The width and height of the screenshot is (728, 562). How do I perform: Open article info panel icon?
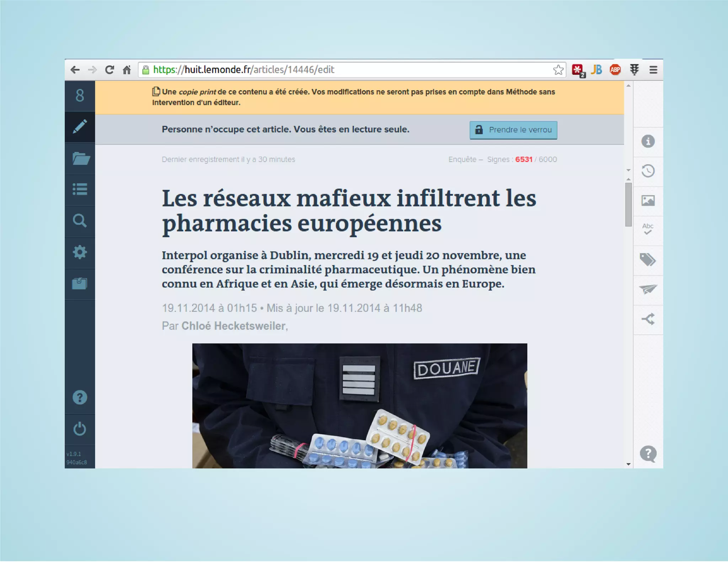click(648, 141)
